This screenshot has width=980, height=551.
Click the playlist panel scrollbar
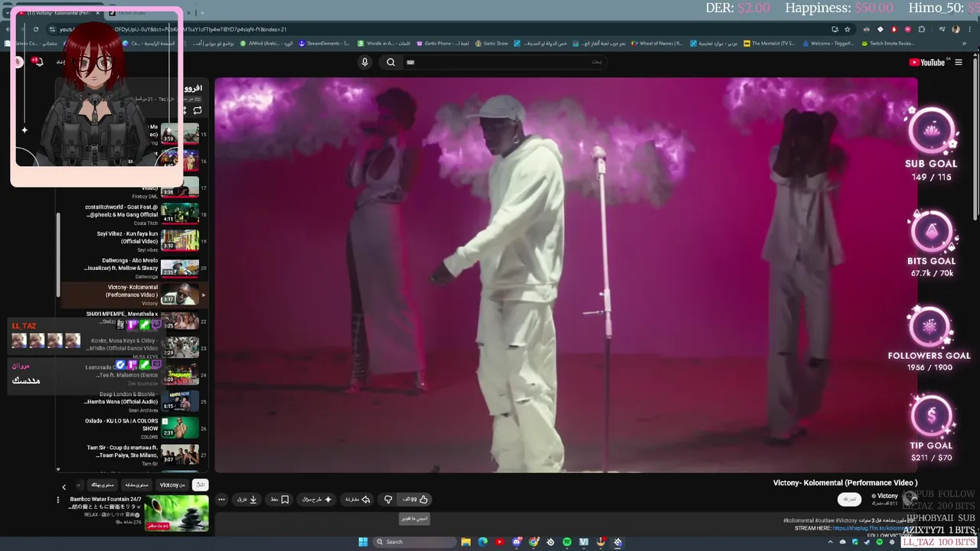point(58,256)
